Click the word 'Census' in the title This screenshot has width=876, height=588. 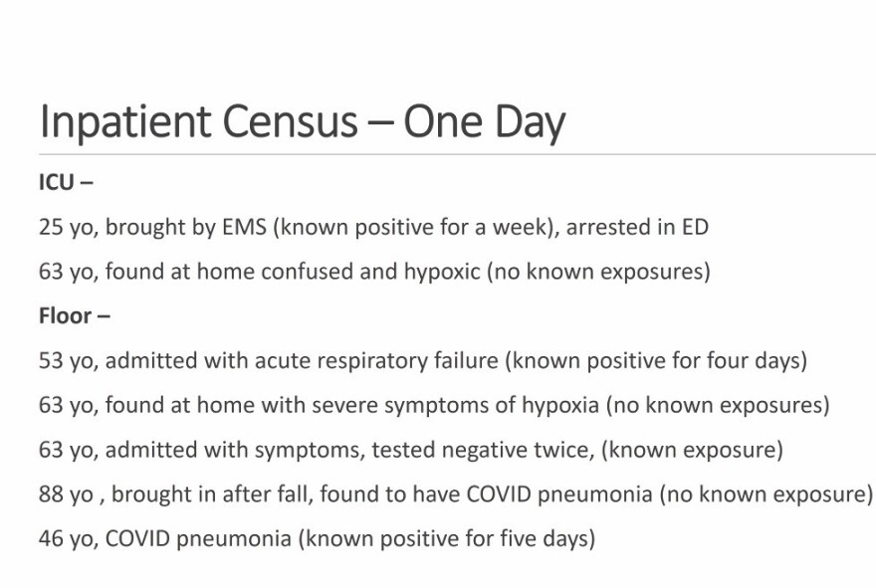(290, 121)
